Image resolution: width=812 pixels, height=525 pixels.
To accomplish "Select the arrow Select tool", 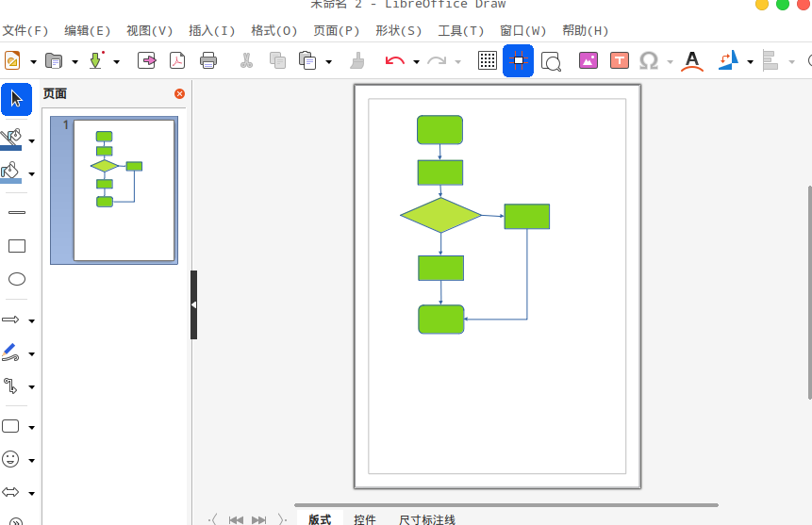I will [16, 99].
